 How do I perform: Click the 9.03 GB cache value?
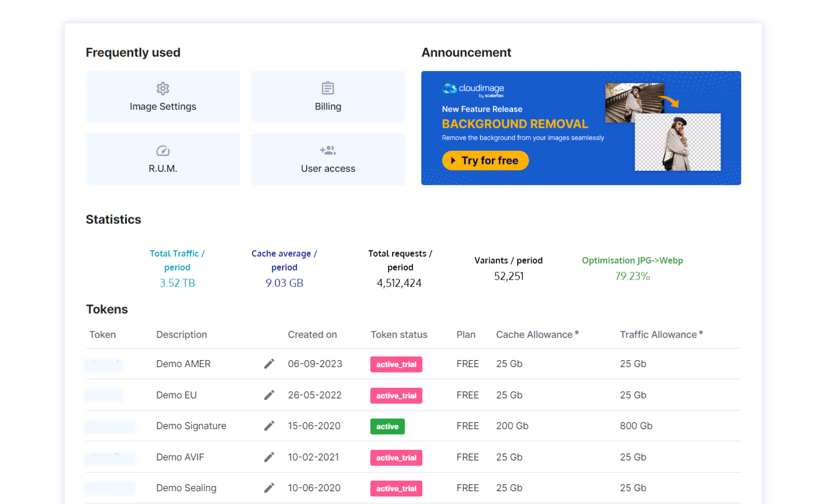284,283
